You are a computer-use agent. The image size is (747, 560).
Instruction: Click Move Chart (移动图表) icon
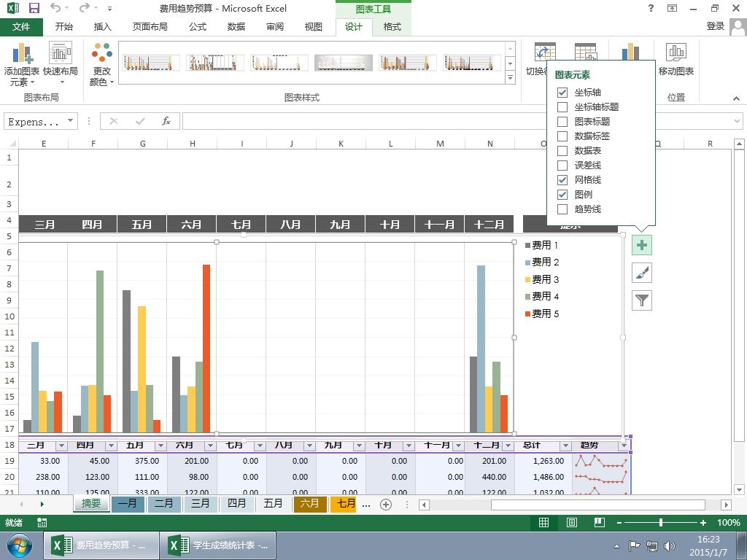676,52
